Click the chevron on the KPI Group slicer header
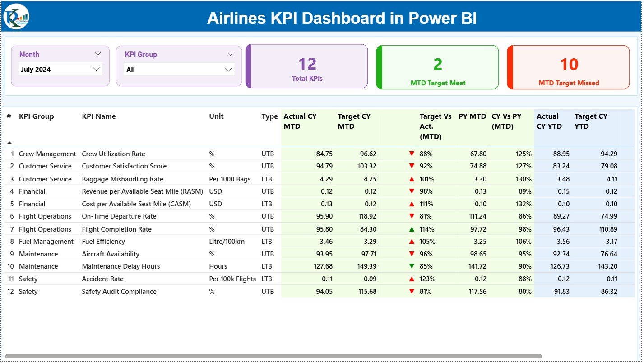Image resolution: width=644 pixels, height=363 pixels. pos(229,54)
